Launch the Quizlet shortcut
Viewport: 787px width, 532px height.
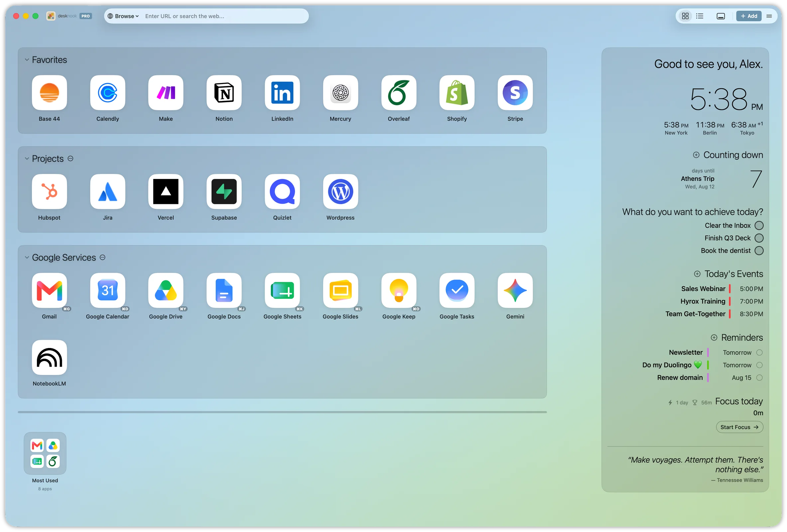pyautogui.click(x=282, y=192)
